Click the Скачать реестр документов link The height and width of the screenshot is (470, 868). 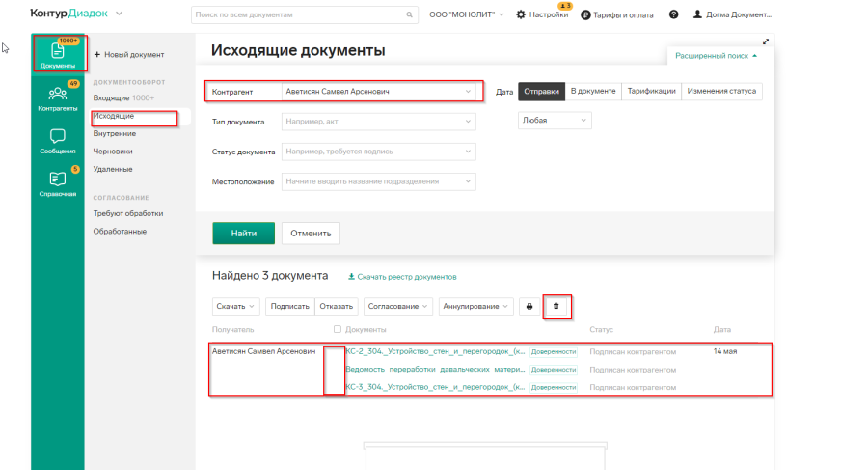[x=406, y=277]
